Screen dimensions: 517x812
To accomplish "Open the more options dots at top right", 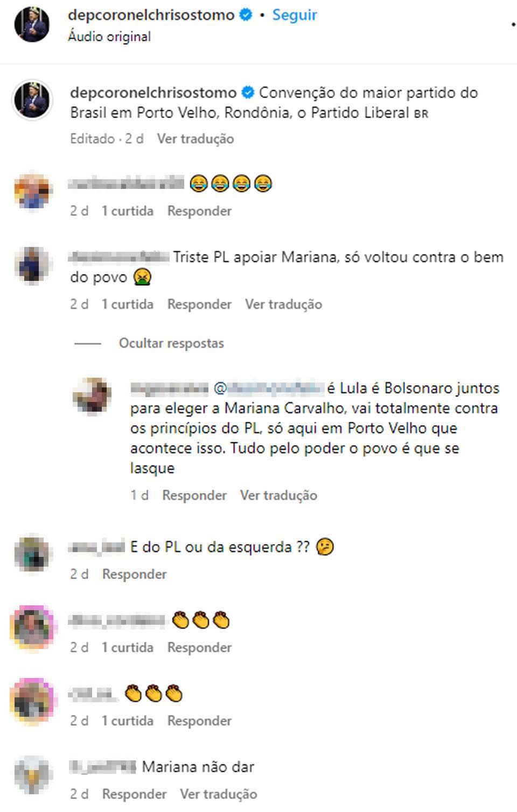I will pos(513,24).
